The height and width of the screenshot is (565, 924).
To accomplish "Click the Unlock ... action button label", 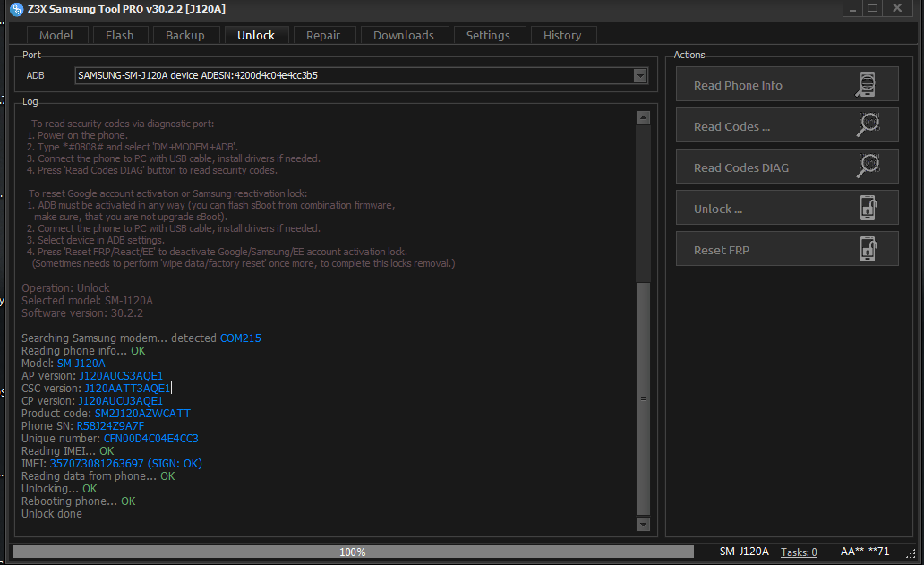I will [718, 210].
